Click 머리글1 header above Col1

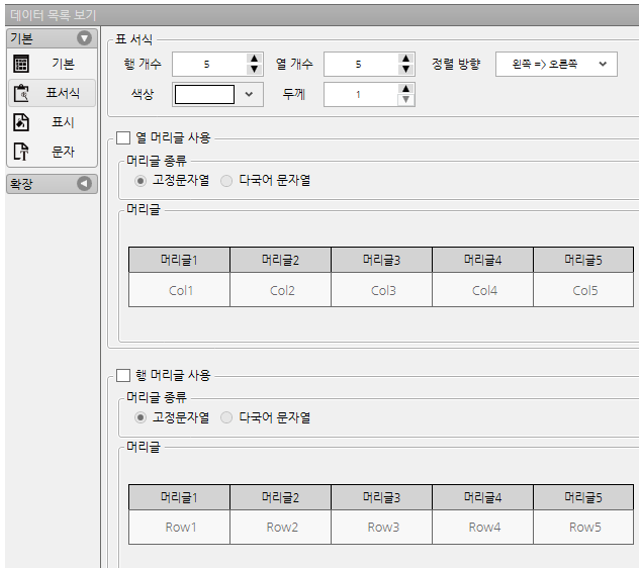(179, 260)
